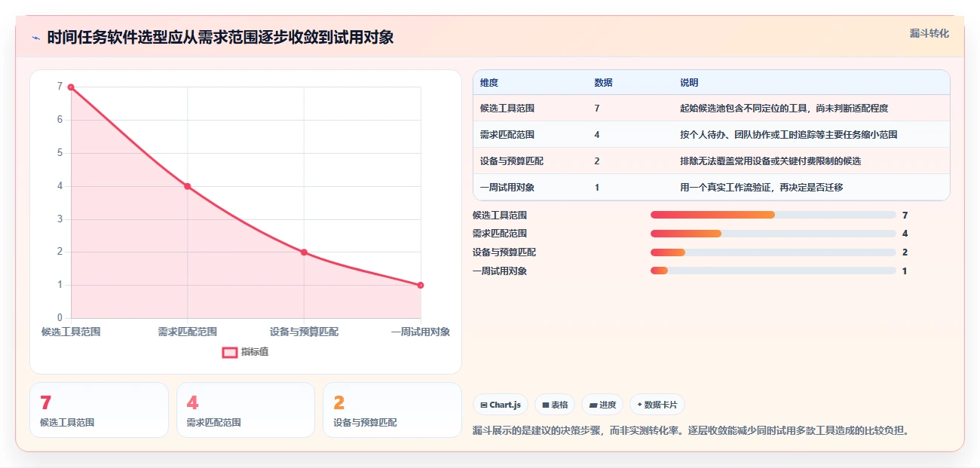Click the description starting with 用一个真实工作流
The image size is (980, 468).
(x=761, y=188)
